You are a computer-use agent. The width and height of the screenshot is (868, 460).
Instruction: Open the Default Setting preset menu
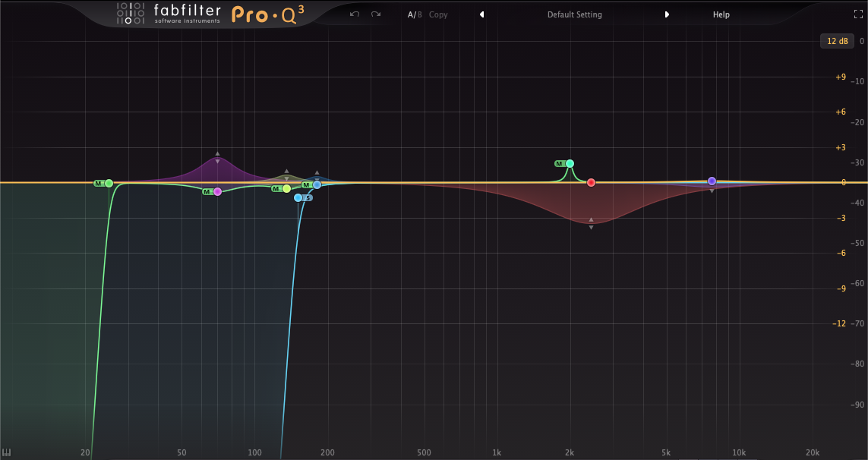pyautogui.click(x=574, y=14)
